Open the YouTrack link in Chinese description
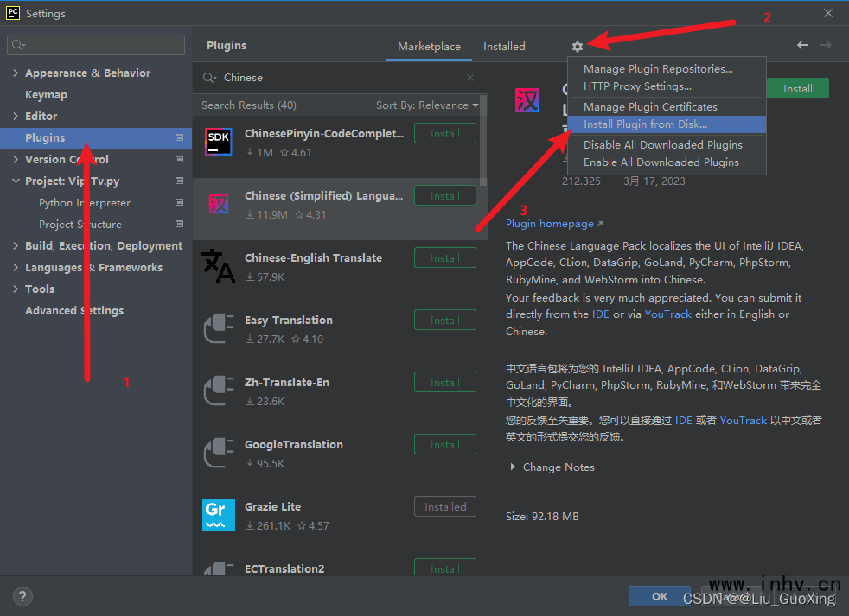 coord(743,421)
